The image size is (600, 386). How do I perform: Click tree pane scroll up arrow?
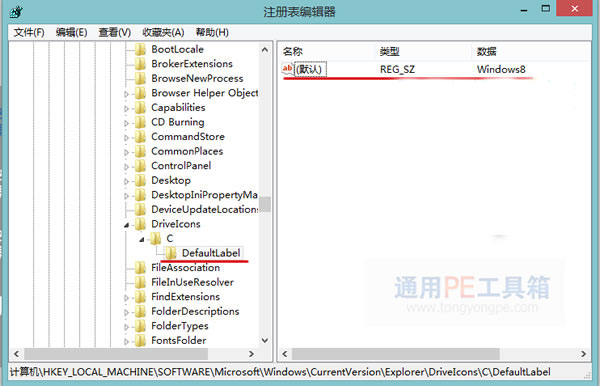coord(265,50)
